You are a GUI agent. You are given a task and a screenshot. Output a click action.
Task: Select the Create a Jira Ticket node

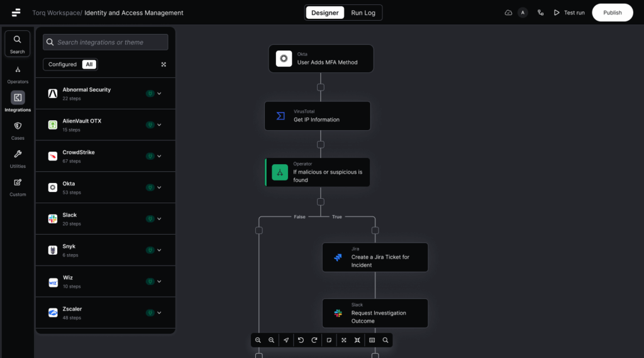tap(375, 257)
